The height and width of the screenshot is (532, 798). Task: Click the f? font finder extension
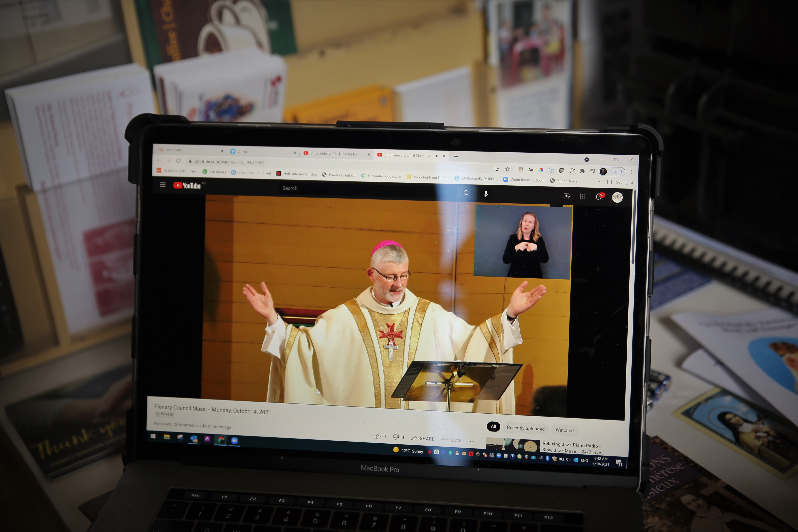coord(572,171)
